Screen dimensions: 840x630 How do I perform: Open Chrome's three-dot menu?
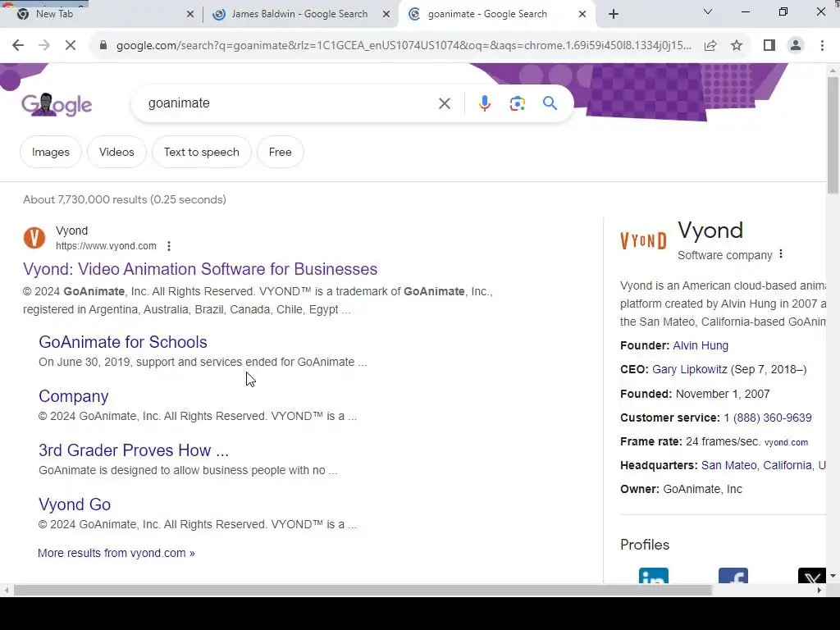point(822,46)
